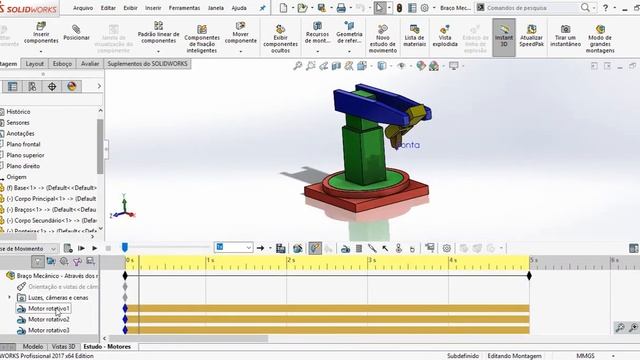Click the Save icon in the top toolbar
This screenshot has width=640, height=360.
click(322, 8)
